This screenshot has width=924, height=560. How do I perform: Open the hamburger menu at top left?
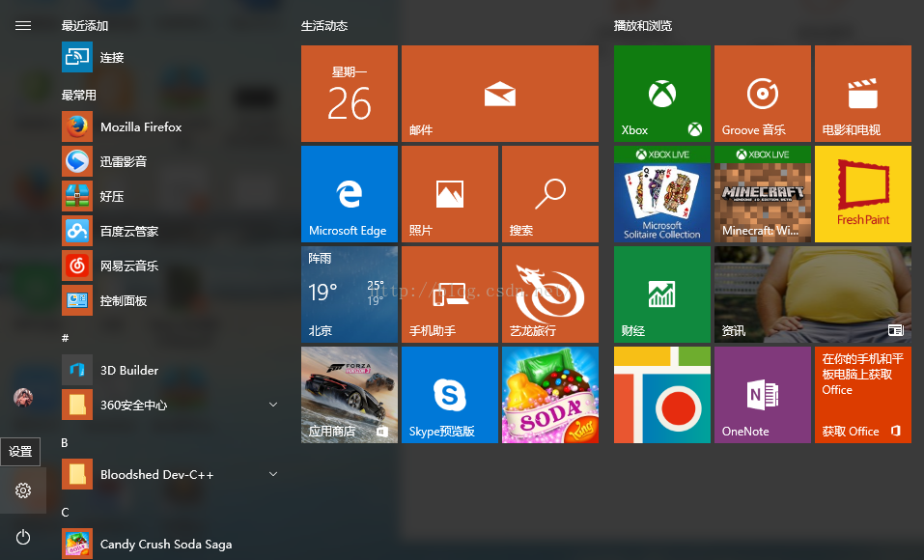tap(23, 25)
